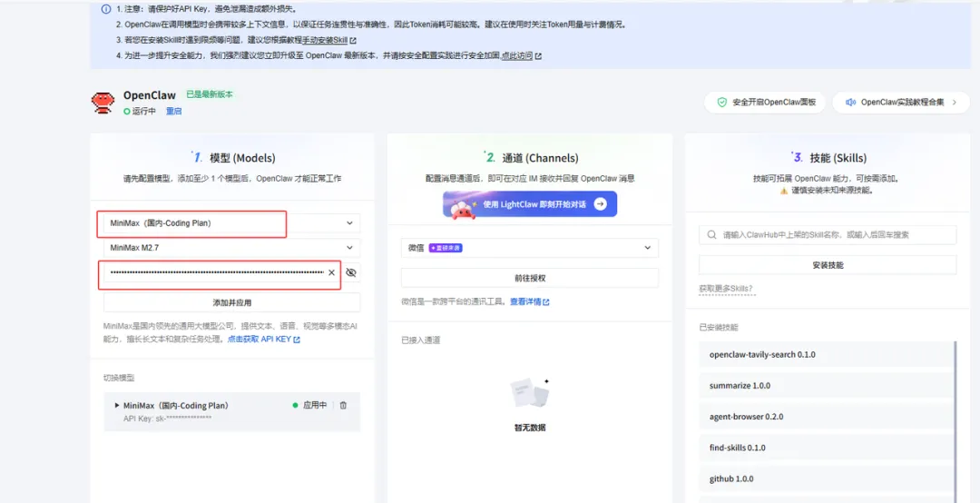This screenshot has width=980, height=503.
Task: Expand the MiniMax（国内-Coding Plan）entry triangle
Action: click(117, 406)
